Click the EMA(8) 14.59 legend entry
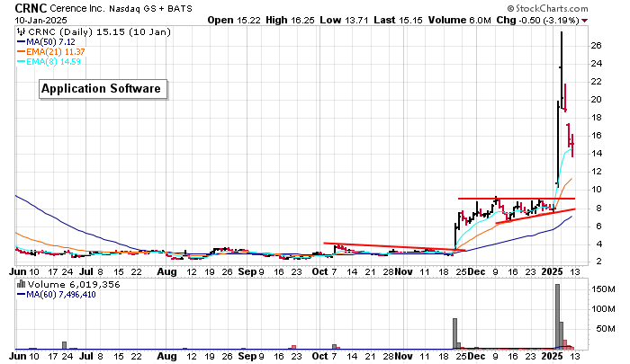Screen dimensions: 630x364 [x=49, y=62]
